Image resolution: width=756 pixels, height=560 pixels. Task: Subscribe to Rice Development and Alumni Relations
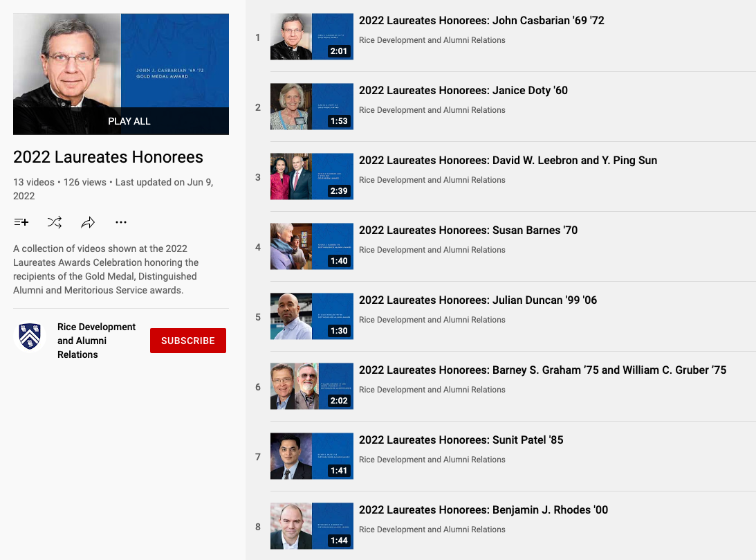[188, 341]
